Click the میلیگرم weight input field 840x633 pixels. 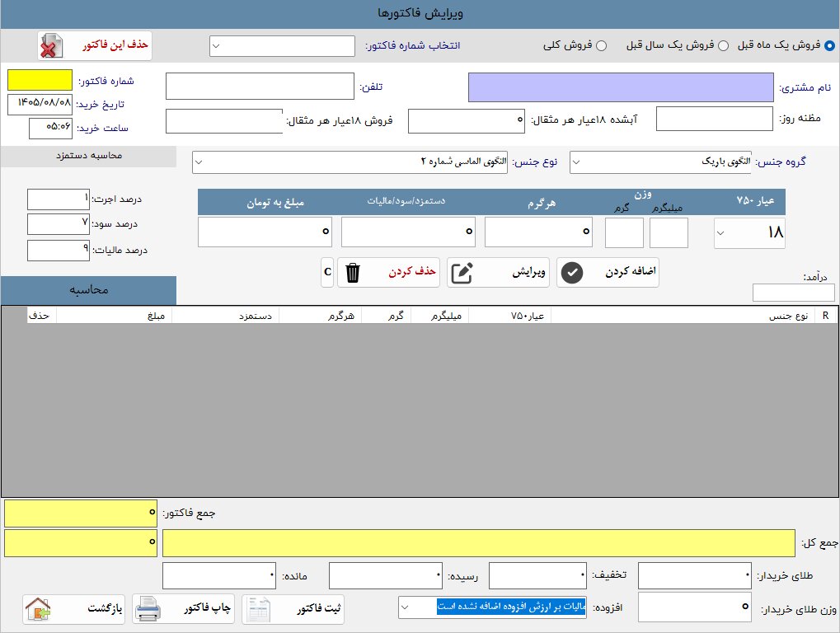[669, 233]
